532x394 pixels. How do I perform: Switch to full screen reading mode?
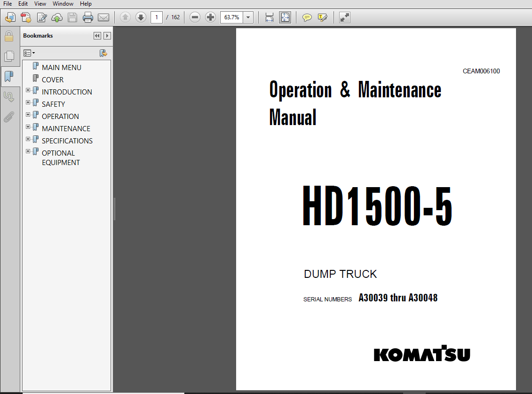[x=344, y=17]
